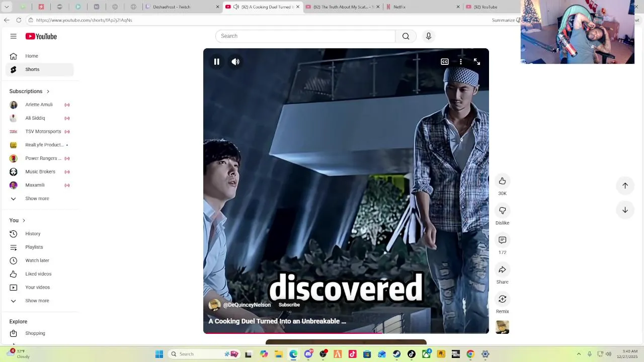
Task: Click into the YouTube search field
Action: coord(305,36)
